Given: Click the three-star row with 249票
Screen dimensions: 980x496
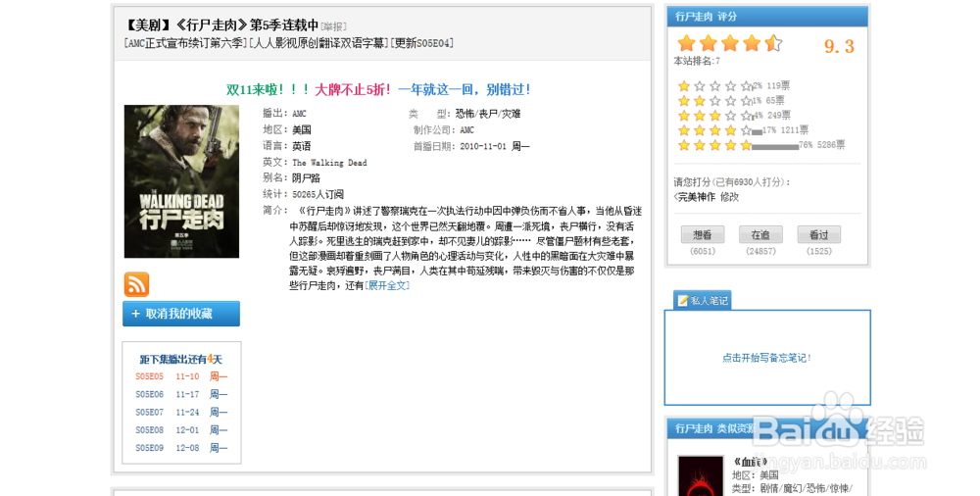Looking at the screenshot, I should [x=734, y=115].
